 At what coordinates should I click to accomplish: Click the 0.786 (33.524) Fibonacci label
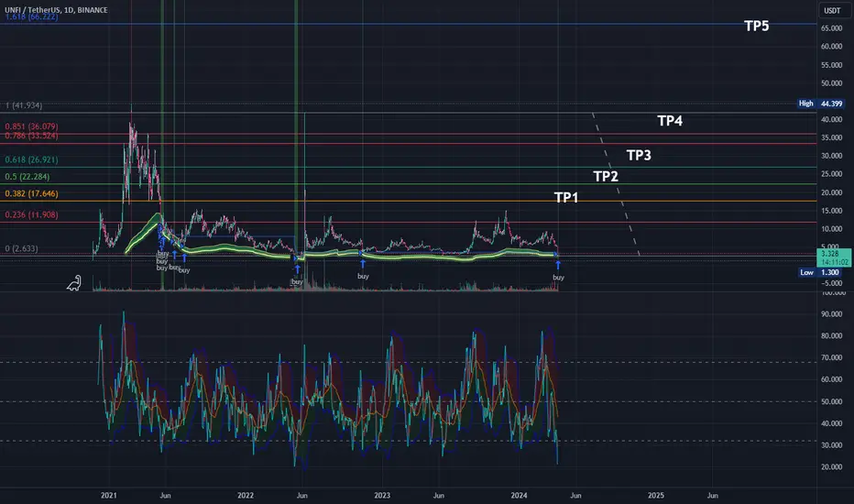pos(31,135)
